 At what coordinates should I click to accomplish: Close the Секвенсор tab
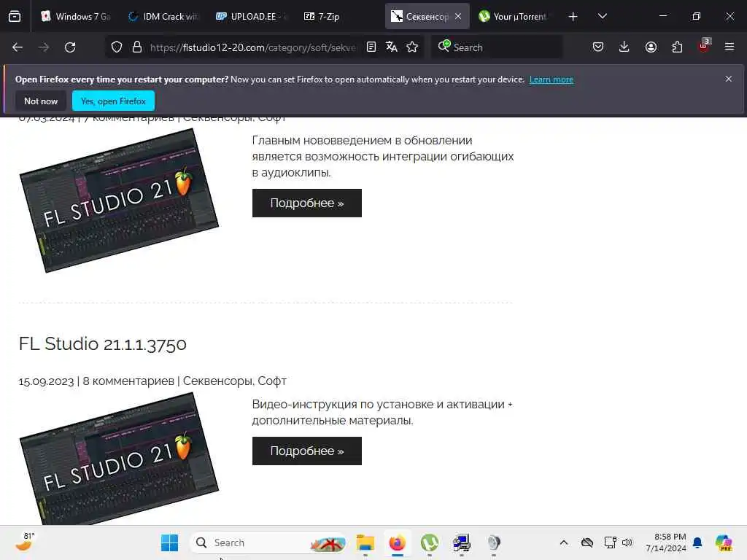458,16
